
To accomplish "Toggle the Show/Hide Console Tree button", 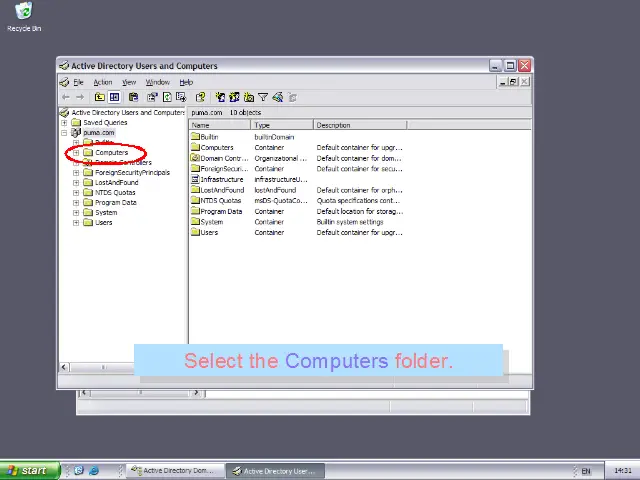I will 115,97.
